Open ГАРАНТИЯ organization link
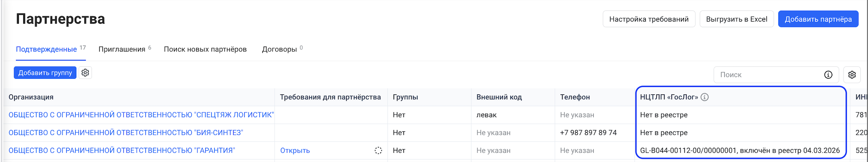Viewport: 868px width, 162px height. point(122,150)
